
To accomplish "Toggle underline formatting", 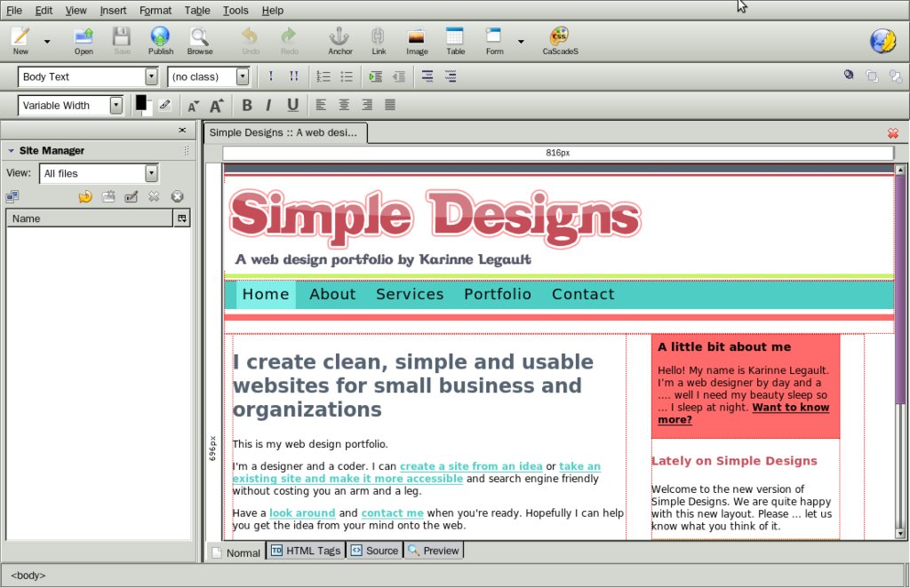I will (292, 105).
